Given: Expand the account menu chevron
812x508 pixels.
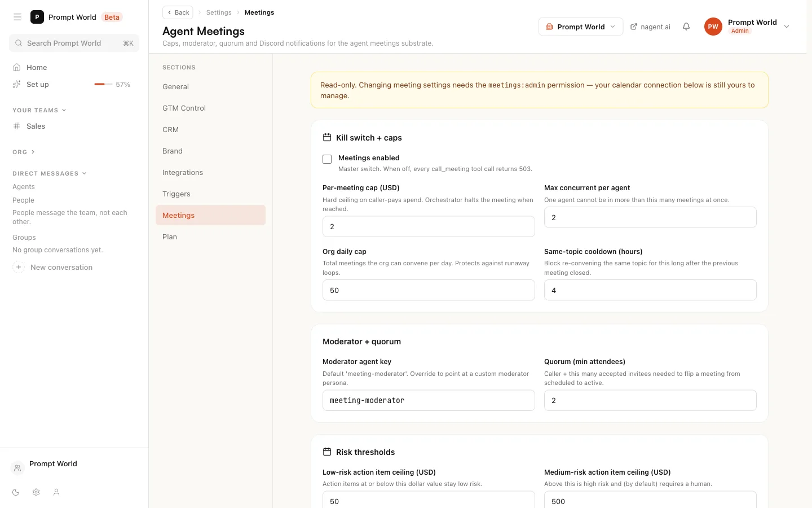Looking at the screenshot, I should (x=787, y=27).
